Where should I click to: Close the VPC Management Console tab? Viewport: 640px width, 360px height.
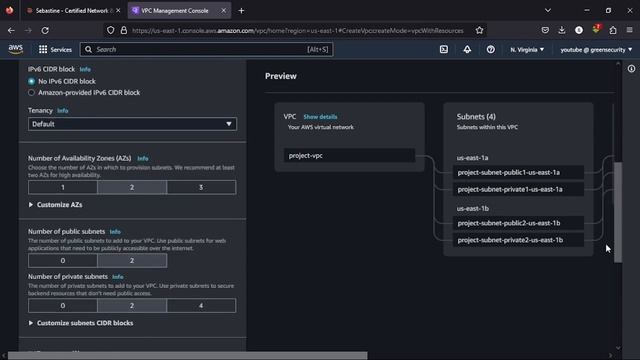point(224,11)
